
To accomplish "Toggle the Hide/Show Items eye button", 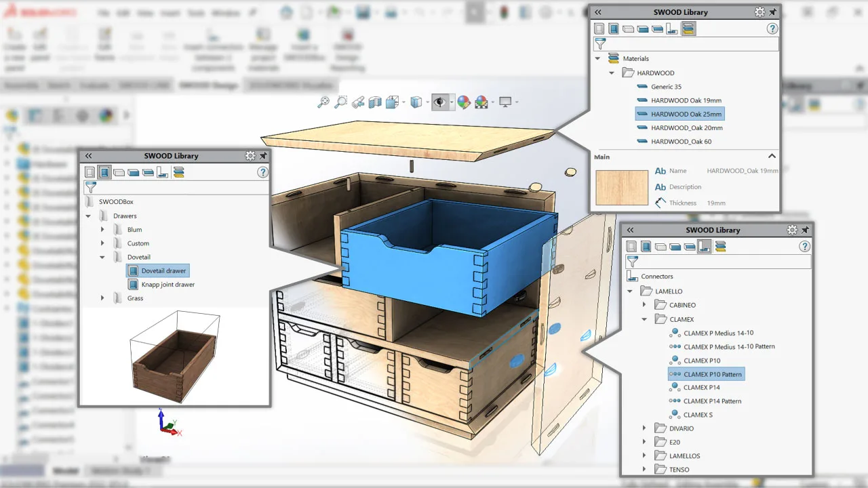I will point(441,102).
